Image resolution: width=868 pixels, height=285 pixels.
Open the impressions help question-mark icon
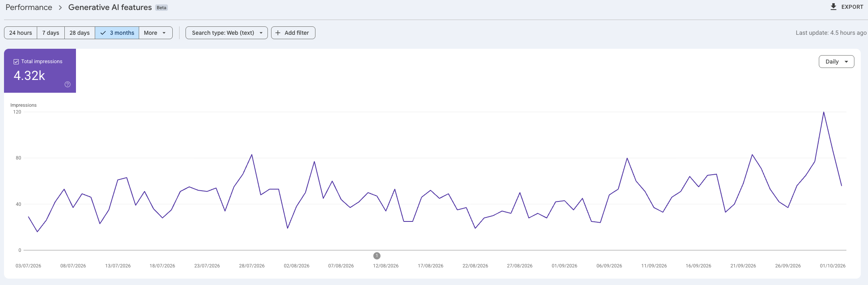click(x=68, y=84)
